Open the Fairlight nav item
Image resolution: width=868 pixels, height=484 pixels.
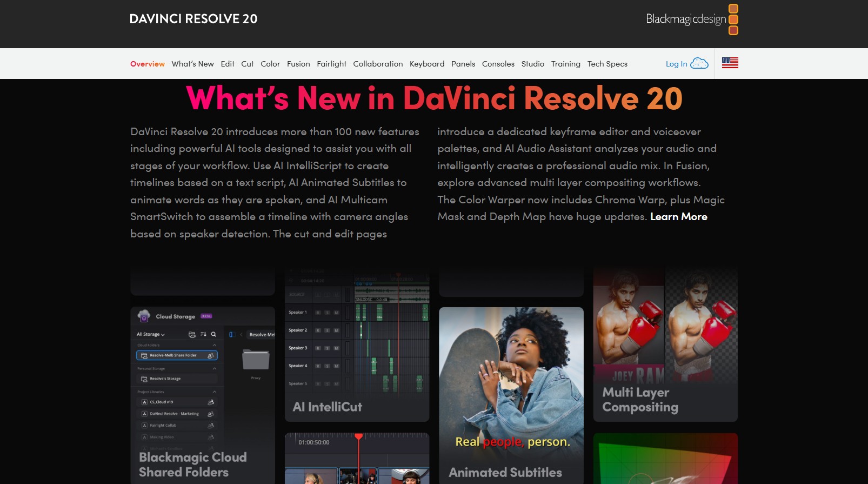coord(332,64)
